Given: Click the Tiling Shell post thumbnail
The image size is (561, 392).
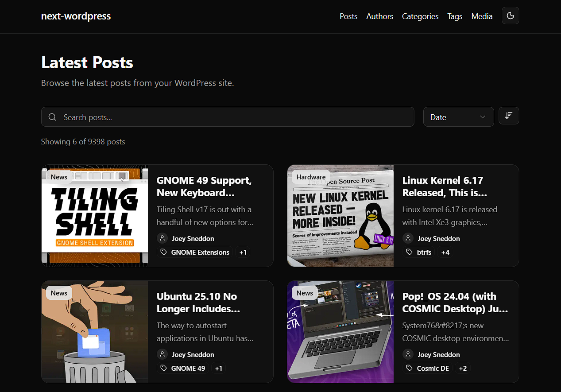Looking at the screenshot, I should [x=95, y=216].
